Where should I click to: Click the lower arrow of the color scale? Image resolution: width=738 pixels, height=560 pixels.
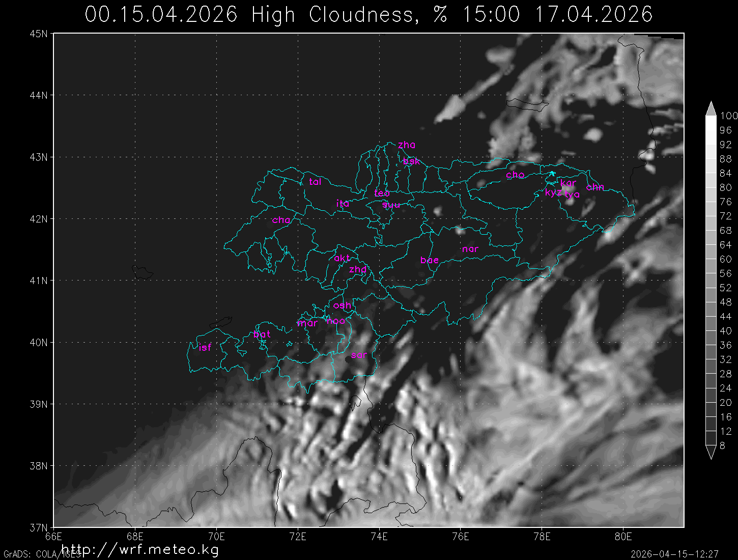coord(711,452)
